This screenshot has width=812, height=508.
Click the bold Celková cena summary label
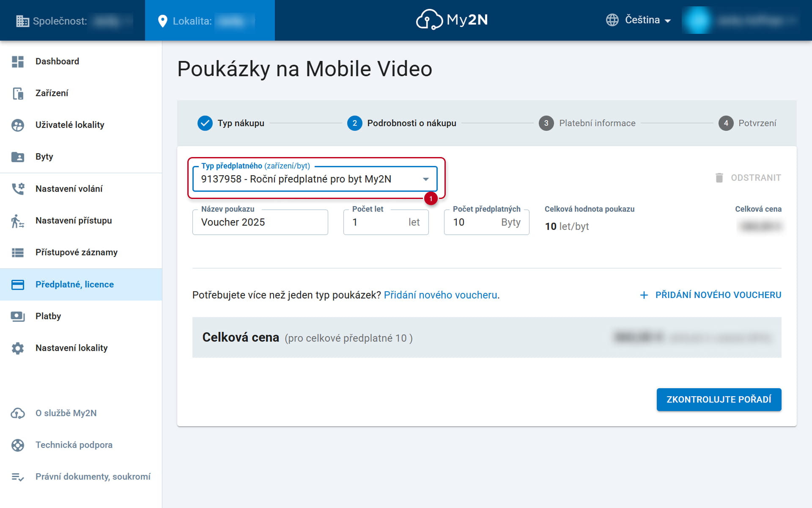click(241, 337)
